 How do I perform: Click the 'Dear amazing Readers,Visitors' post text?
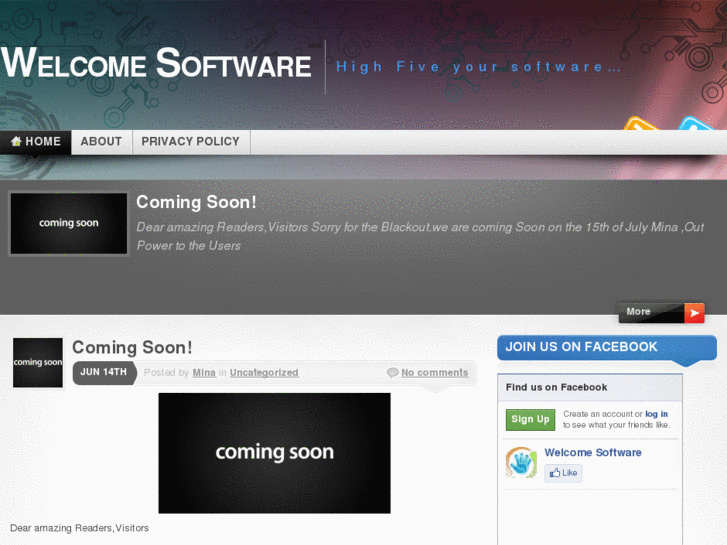click(79, 528)
